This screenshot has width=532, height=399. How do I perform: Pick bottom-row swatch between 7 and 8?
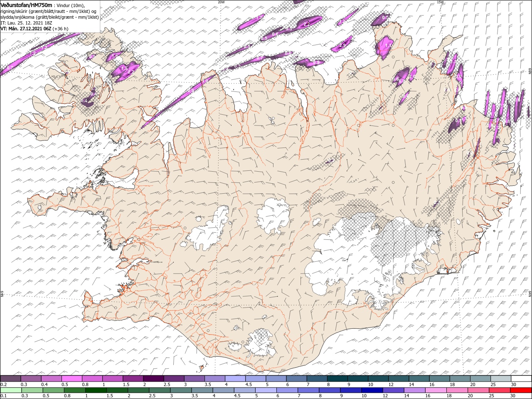point(308,390)
